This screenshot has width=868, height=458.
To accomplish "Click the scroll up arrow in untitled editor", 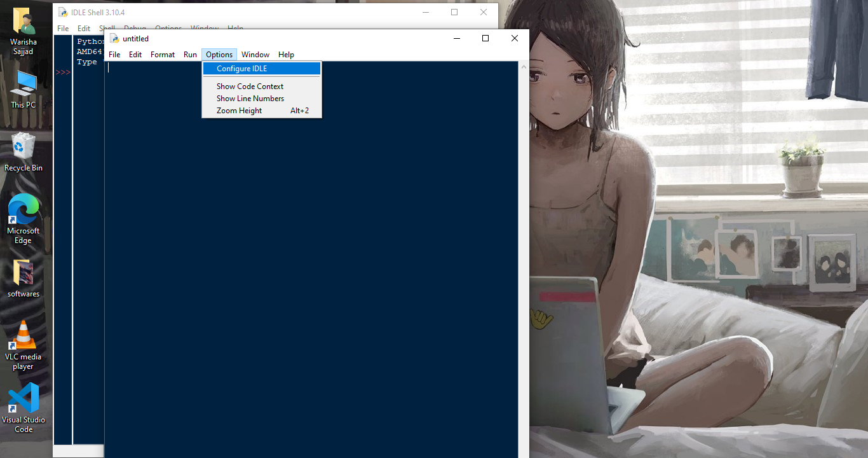I will 524,66.
